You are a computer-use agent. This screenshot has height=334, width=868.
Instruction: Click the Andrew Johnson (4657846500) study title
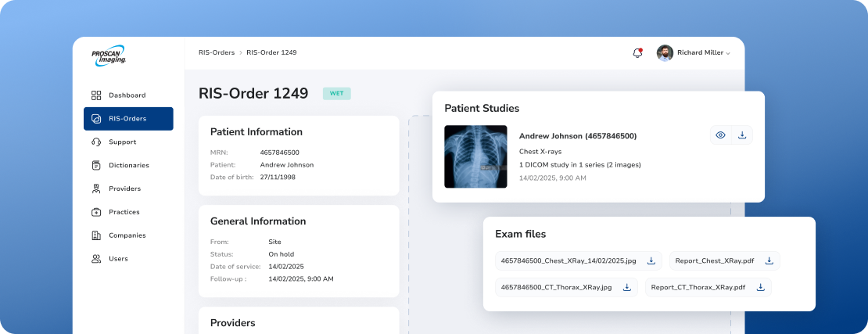(x=578, y=135)
